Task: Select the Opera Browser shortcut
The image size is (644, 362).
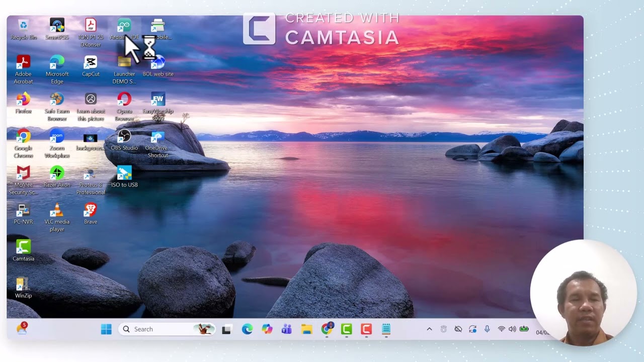Action: pos(124,107)
